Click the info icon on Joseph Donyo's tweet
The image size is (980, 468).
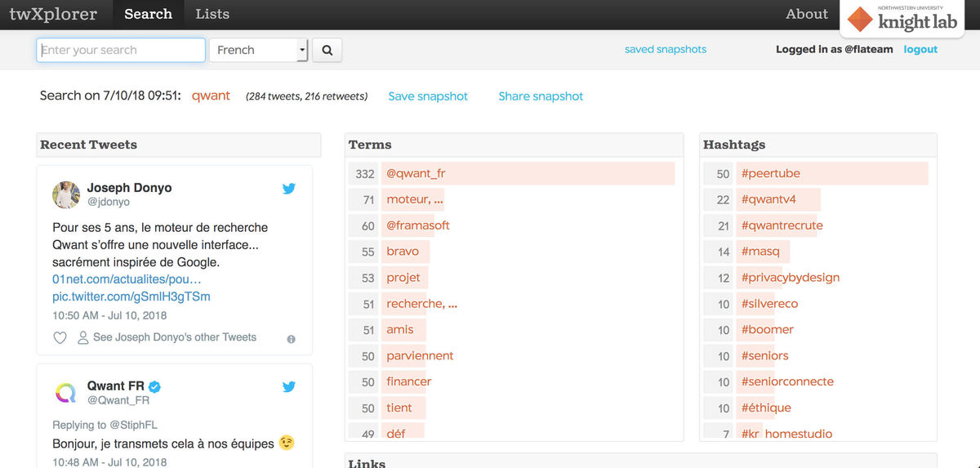point(291,339)
